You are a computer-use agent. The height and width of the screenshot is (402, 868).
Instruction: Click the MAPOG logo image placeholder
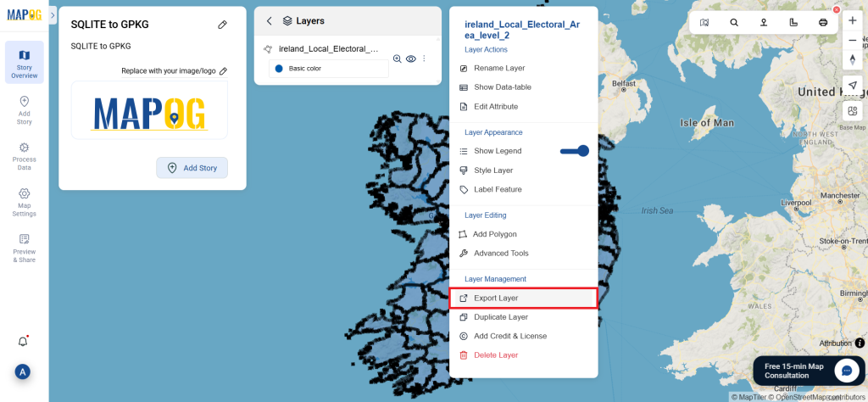[x=149, y=110]
